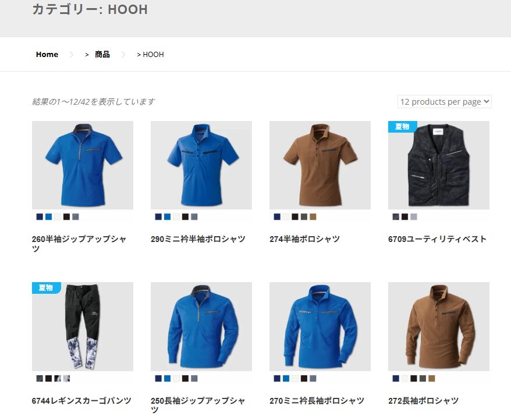
Task: Choose the white swatch under 250長袖ジップアップシャツ
Action: 176,378
